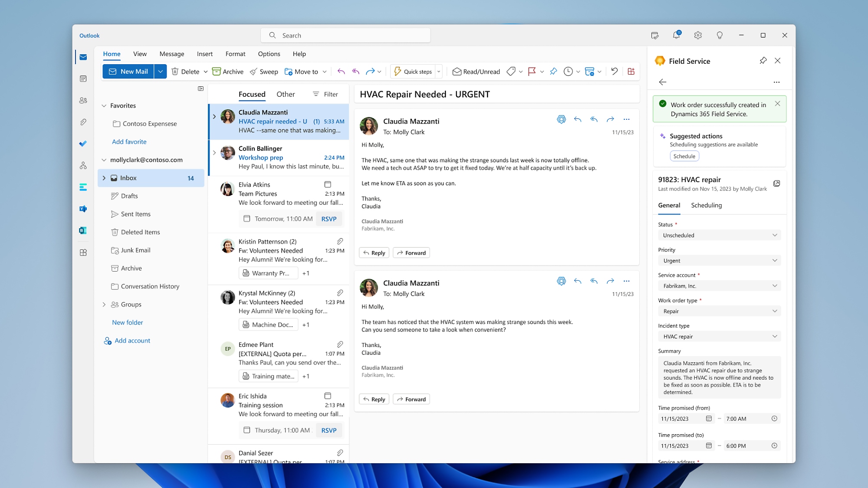Click the Summary text field
Viewport: 868px width, 488px height.
pyautogui.click(x=719, y=377)
